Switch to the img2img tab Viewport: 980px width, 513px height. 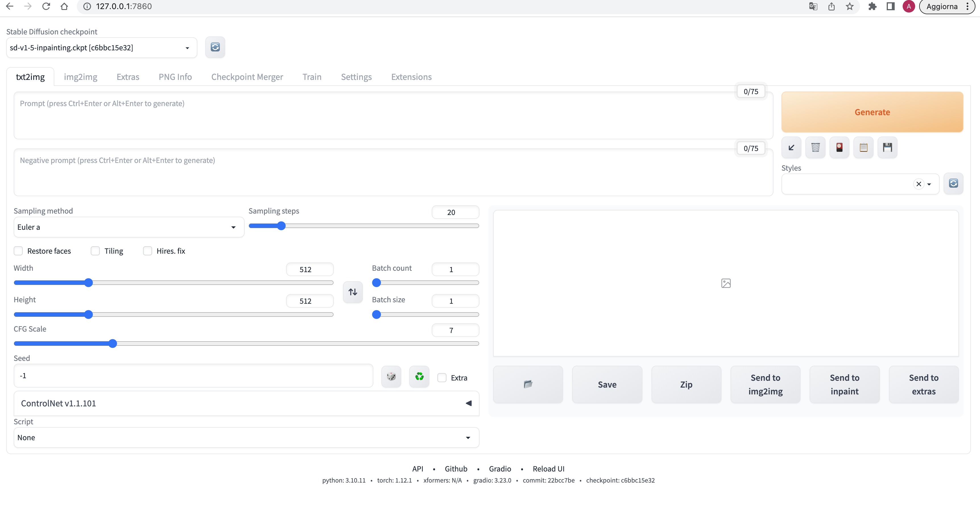point(80,77)
